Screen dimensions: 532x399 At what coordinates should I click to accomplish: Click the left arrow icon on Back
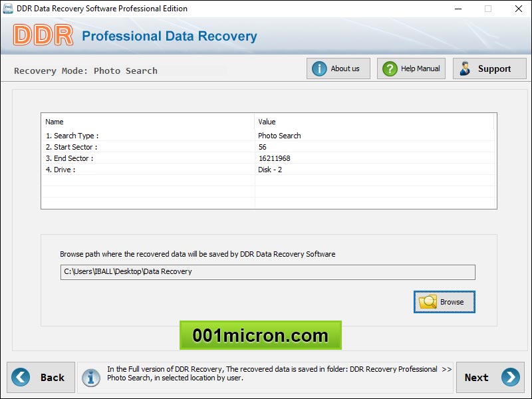click(21, 377)
